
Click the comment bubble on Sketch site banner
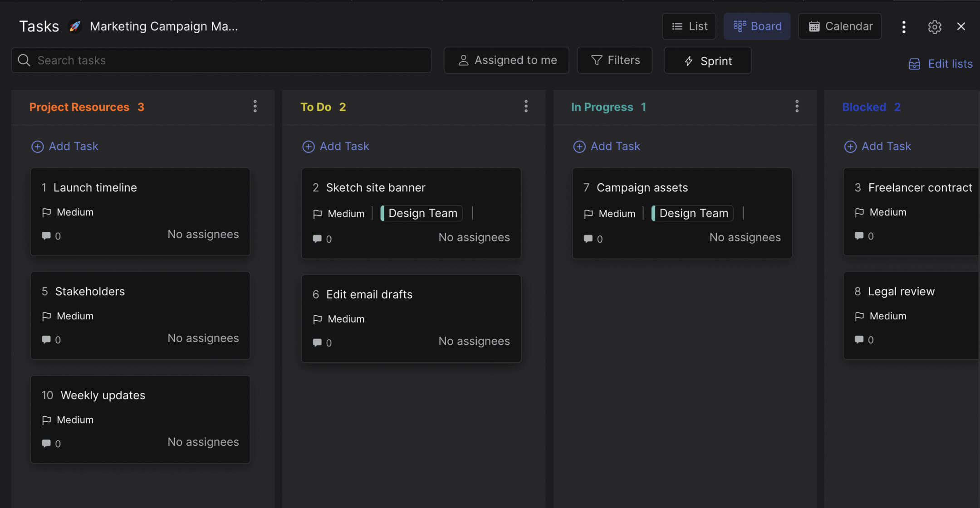click(317, 239)
